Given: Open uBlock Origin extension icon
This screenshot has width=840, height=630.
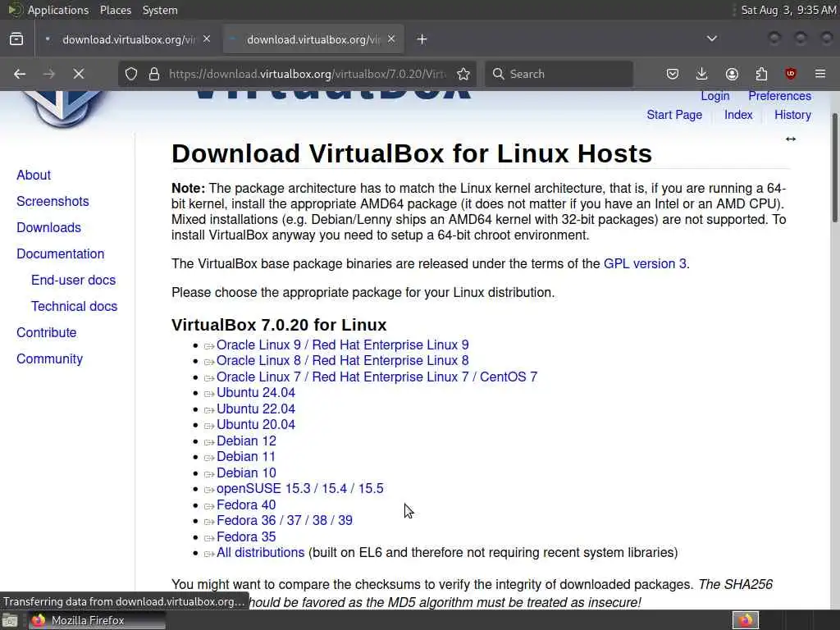Looking at the screenshot, I should (791, 74).
